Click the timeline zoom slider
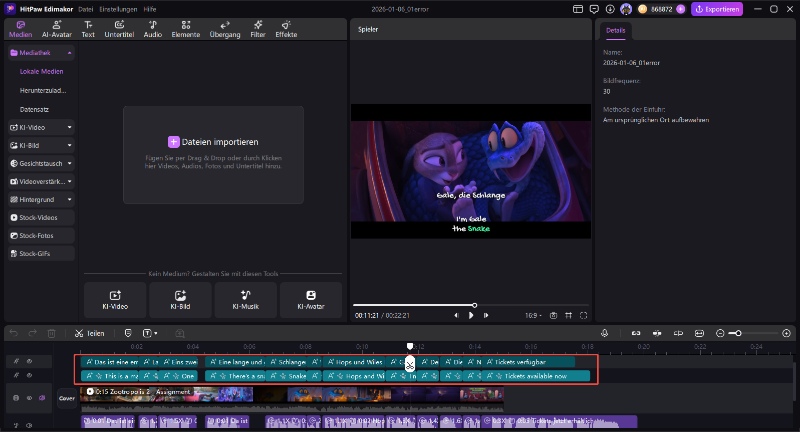Image resolution: width=800 pixels, height=432 pixels. pos(737,333)
